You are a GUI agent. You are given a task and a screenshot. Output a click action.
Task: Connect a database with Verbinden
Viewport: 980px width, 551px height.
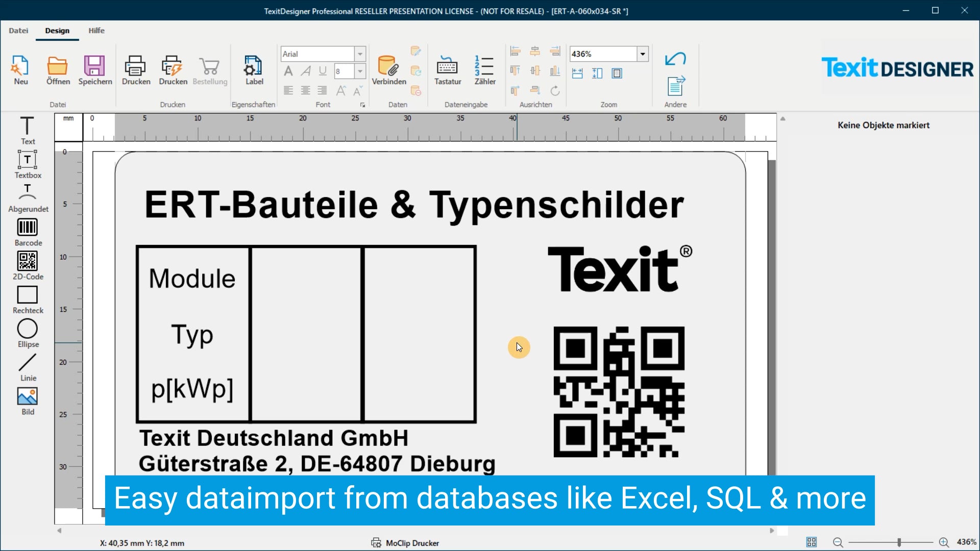388,70
